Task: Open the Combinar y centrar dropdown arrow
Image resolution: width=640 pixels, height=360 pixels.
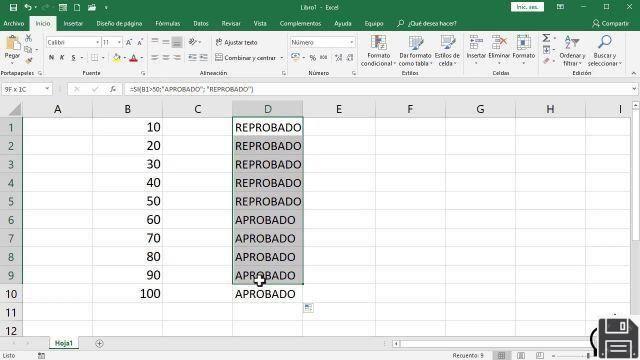Action: pyautogui.click(x=282, y=58)
